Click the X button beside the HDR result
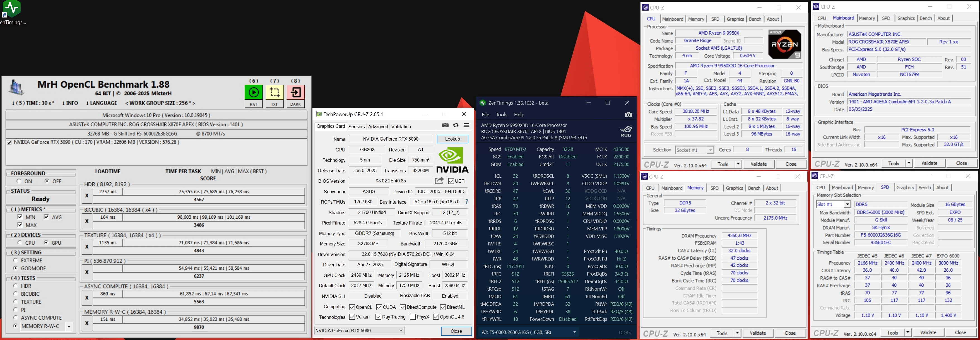 pyautogui.click(x=87, y=196)
